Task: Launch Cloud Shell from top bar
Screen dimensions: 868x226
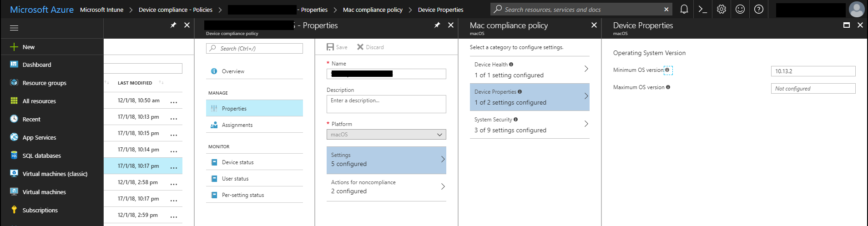Action: click(x=702, y=9)
